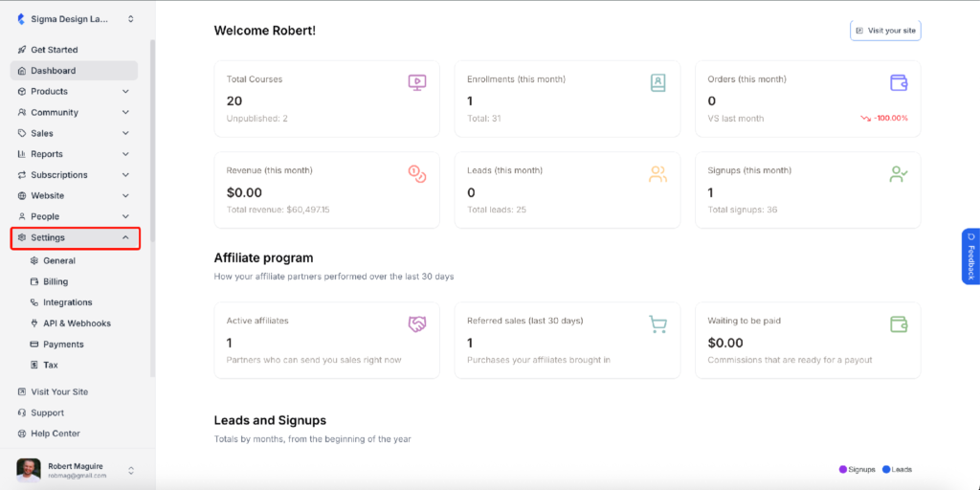
Task: Click the Revenue coins icon
Action: (x=417, y=174)
